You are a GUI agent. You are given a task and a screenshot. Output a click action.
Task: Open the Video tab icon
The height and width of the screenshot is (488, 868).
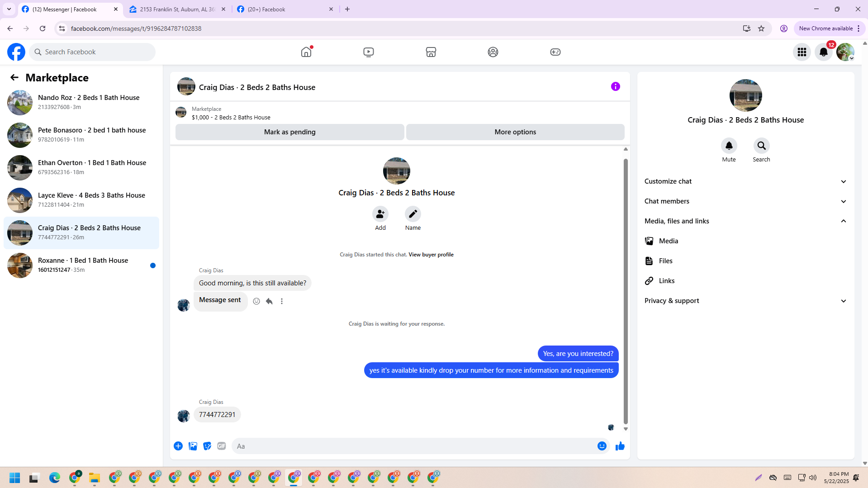point(369,52)
